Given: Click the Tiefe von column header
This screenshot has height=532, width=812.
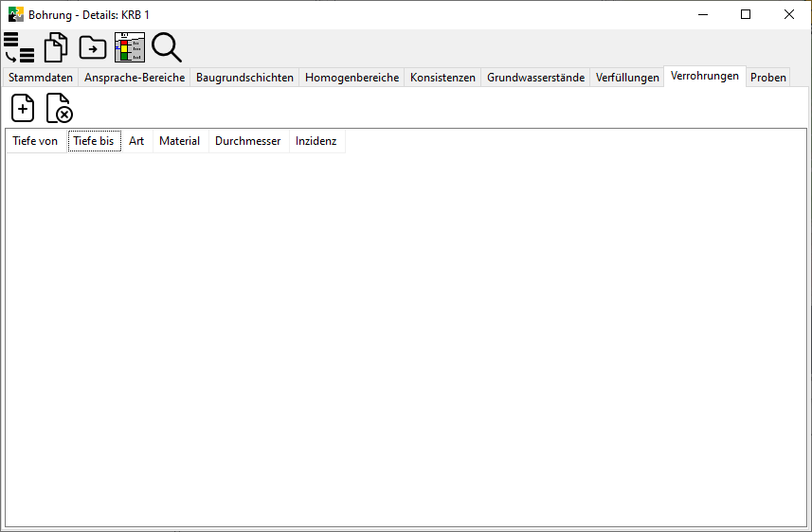Looking at the screenshot, I should click(35, 141).
